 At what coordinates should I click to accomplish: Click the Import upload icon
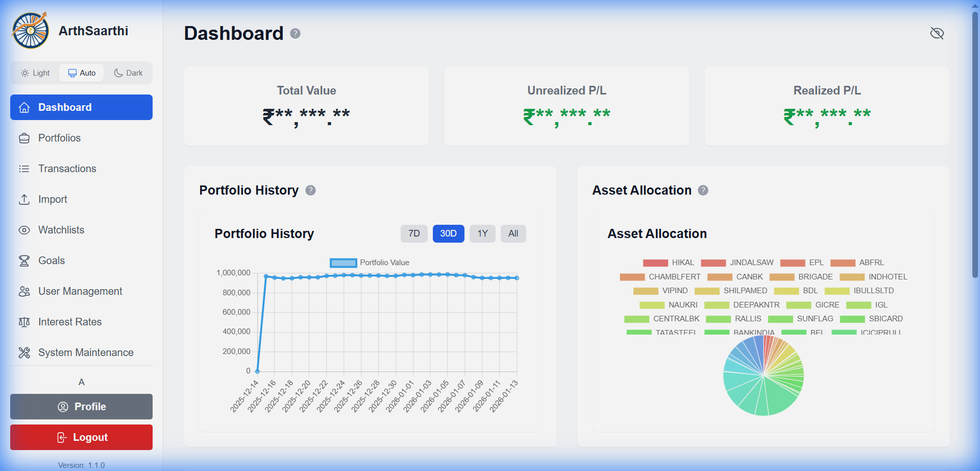24,199
